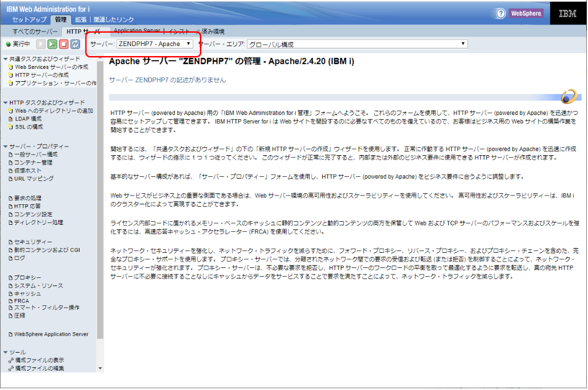Open the 拡張 tab
588x390 pixels.
[x=81, y=19]
